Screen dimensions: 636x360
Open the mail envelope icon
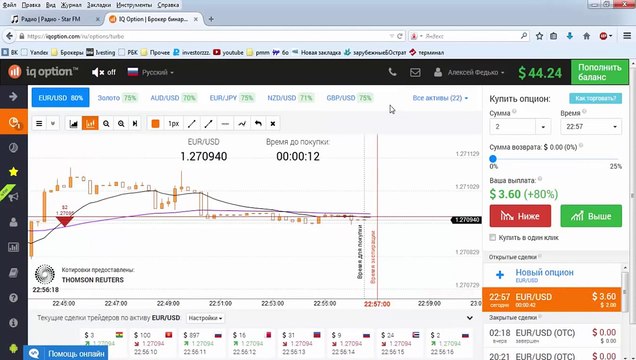415,72
